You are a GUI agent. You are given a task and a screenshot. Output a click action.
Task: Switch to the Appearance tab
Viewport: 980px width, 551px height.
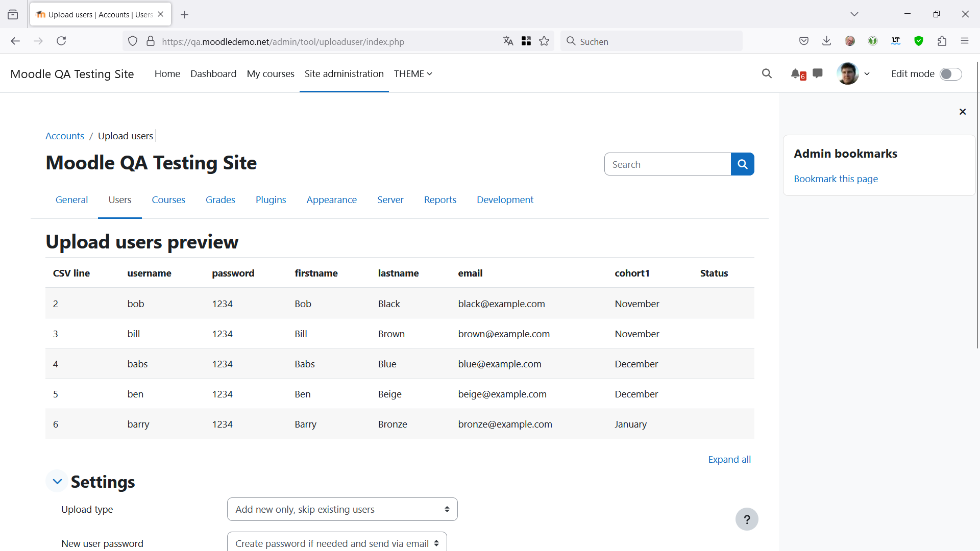(332, 199)
